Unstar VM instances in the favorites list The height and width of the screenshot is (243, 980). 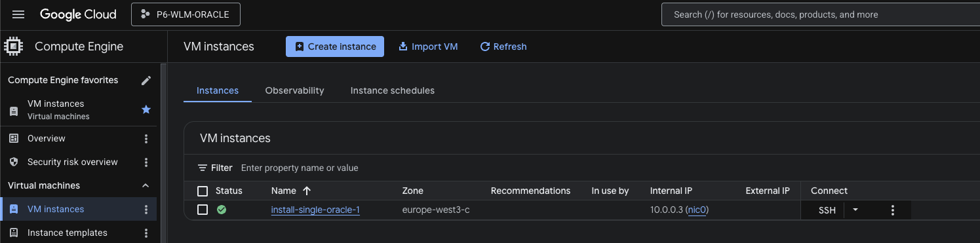click(146, 109)
